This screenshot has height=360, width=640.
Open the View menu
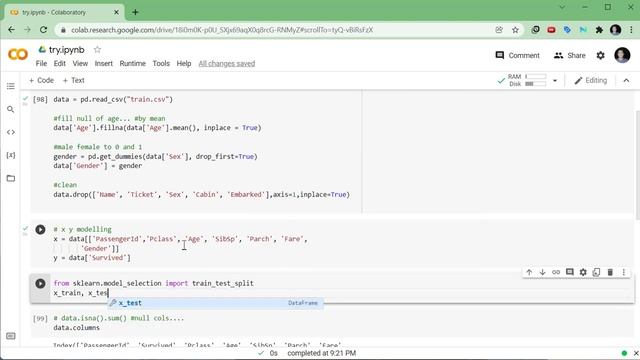click(80, 64)
